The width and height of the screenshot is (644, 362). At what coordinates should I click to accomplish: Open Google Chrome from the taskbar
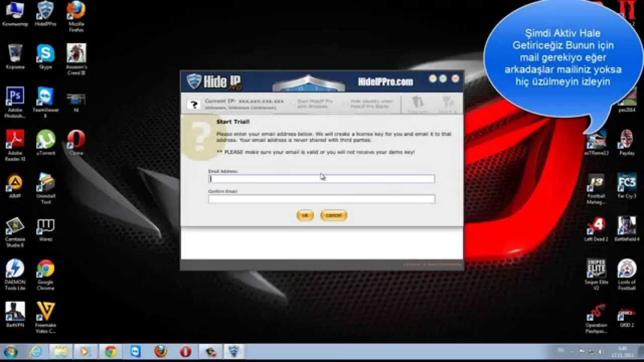pos(111,351)
